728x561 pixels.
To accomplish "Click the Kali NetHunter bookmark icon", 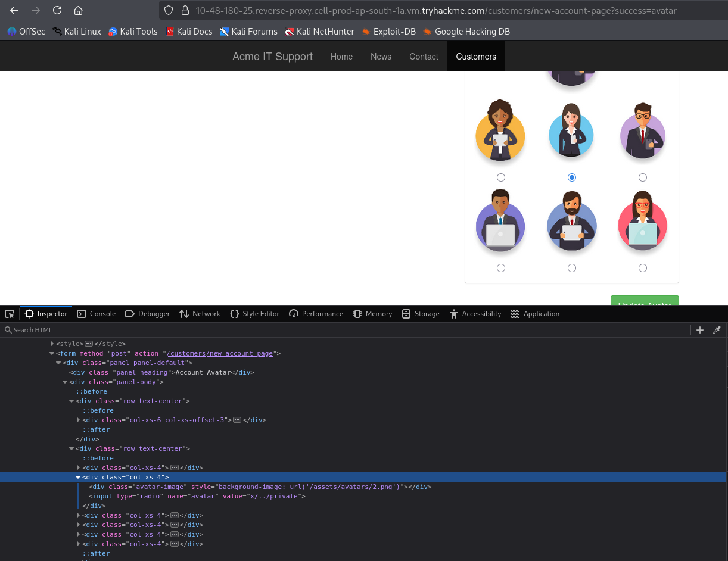I will click(290, 31).
